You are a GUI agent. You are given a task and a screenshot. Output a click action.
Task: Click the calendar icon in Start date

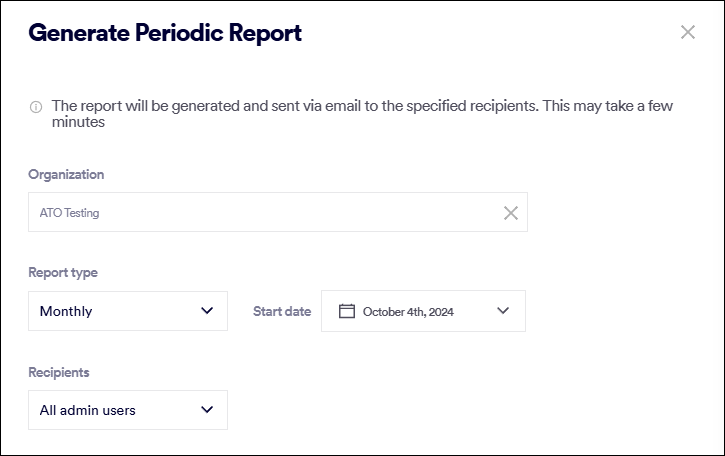tap(347, 311)
